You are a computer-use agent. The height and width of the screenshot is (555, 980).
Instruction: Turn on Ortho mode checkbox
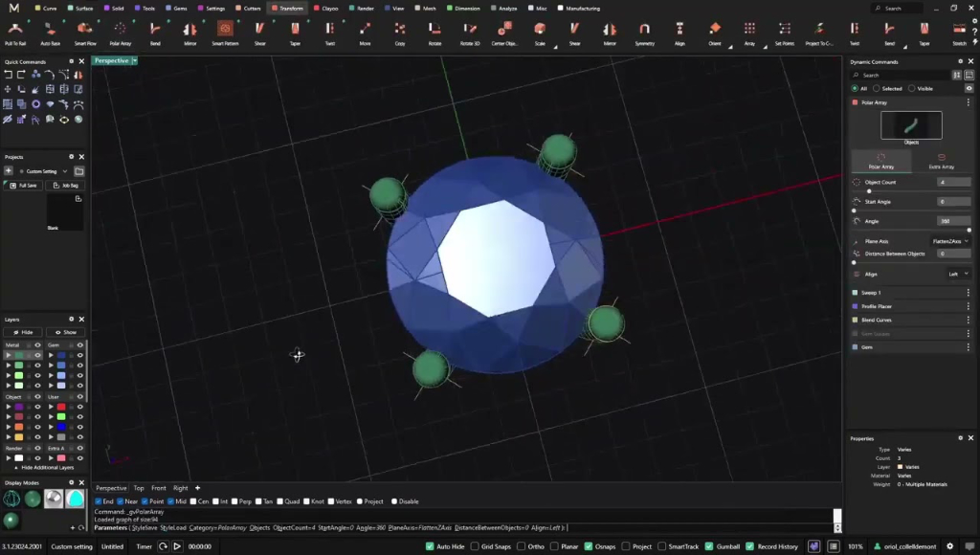[x=522, y=546]
